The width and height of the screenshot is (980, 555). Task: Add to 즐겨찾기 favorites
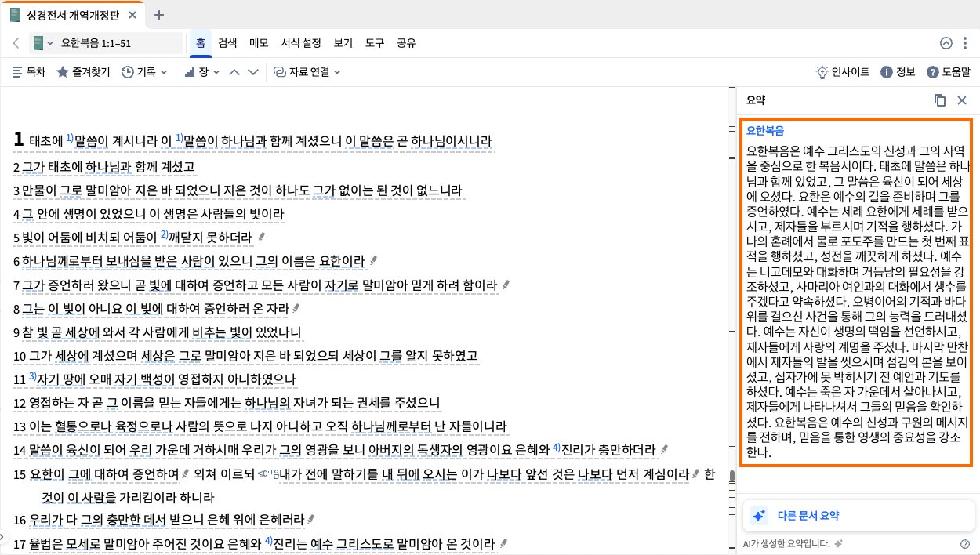click(83, 72)
